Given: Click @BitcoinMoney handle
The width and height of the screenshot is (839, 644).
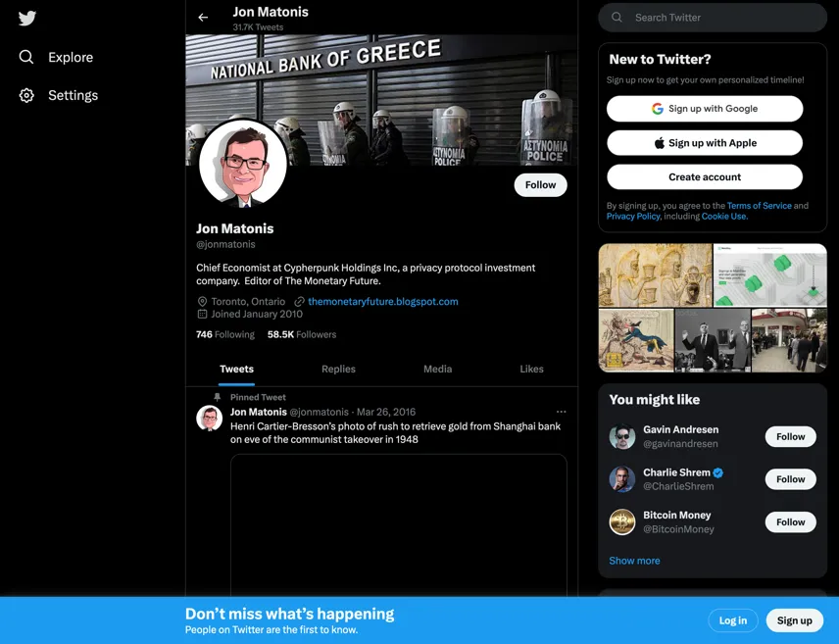Looking at the screenshot, I should (x=678, y=529).
